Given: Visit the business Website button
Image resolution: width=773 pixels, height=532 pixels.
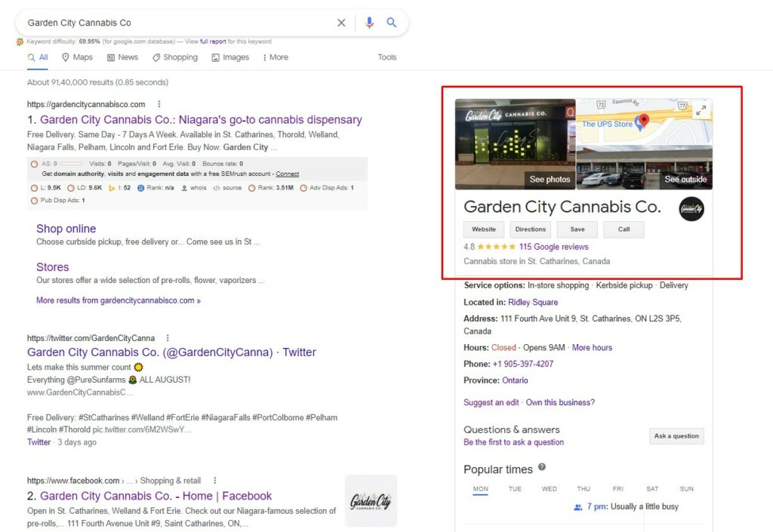Looking at the screenshot, I should point(484,229).
